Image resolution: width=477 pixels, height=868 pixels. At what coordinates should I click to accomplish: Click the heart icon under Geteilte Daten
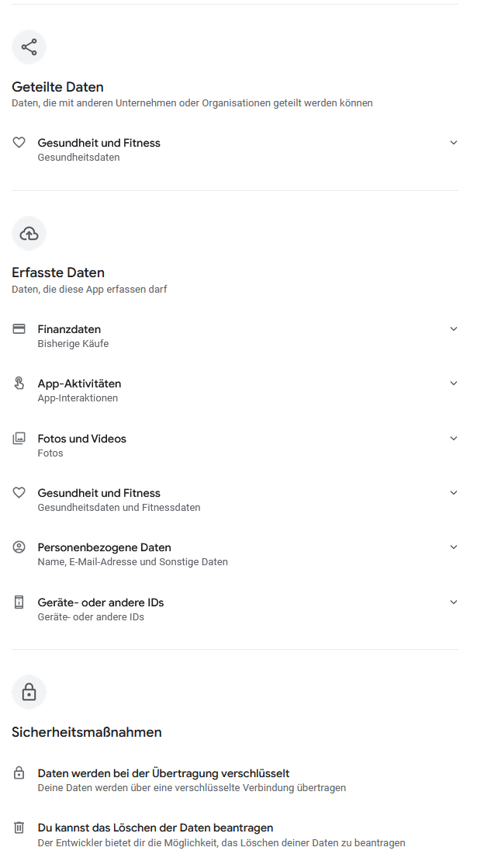(19, 143)
